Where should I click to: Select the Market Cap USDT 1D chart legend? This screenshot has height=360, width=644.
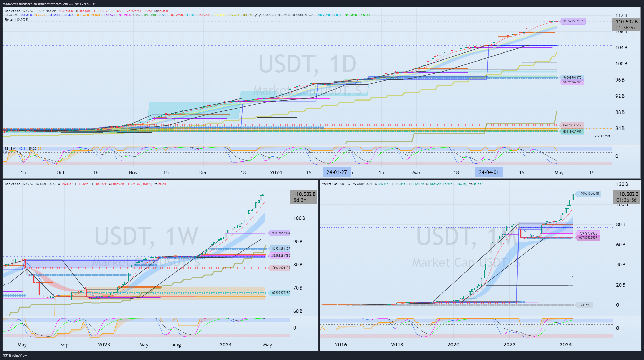click(86, 11)
